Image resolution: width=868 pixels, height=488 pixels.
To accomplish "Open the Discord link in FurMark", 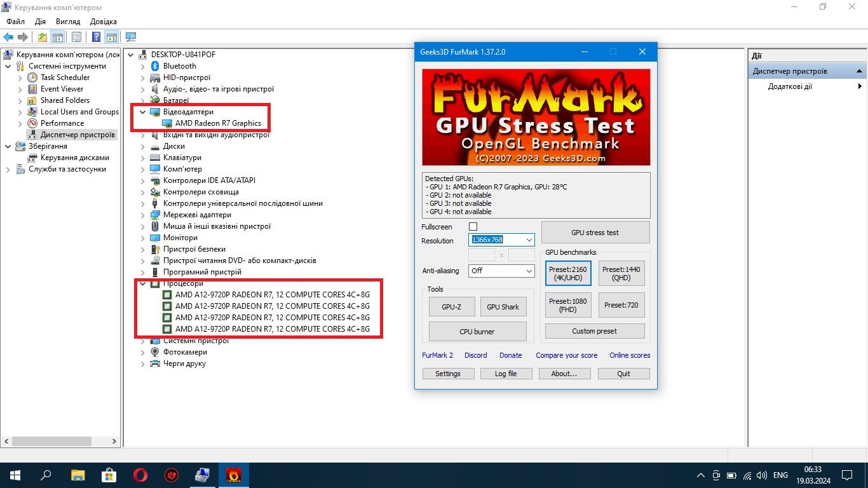I will tap(476, 355).
